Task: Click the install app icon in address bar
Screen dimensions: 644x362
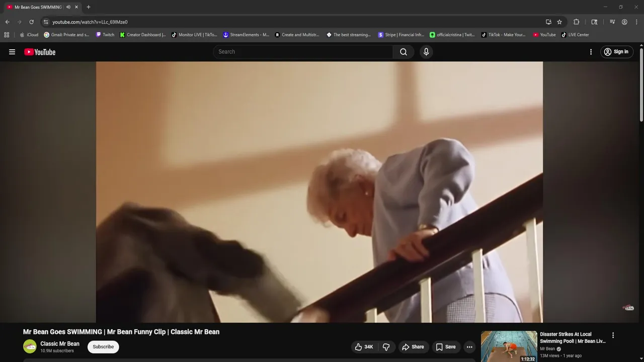Action: pyautogui.click(x=548, y=22)
